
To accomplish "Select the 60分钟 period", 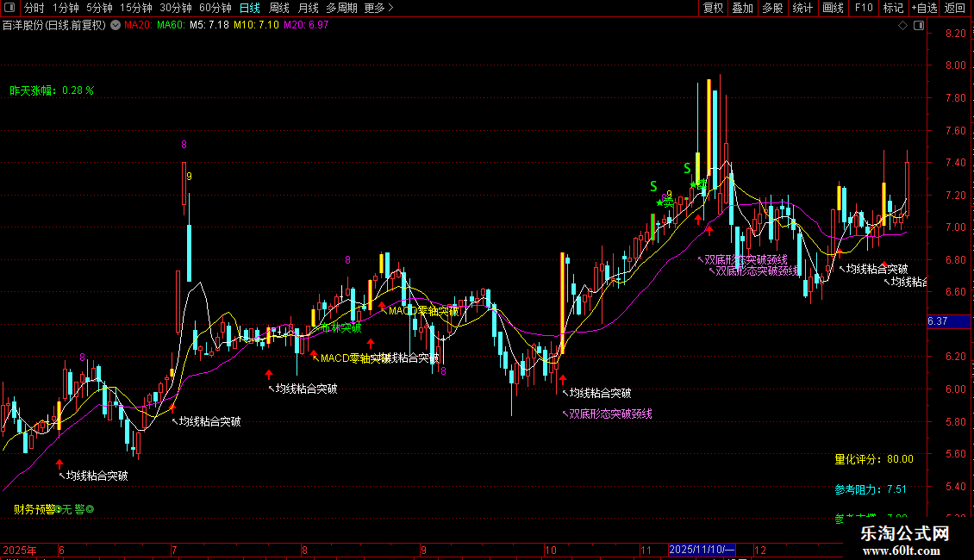I will tap(215, 8).
